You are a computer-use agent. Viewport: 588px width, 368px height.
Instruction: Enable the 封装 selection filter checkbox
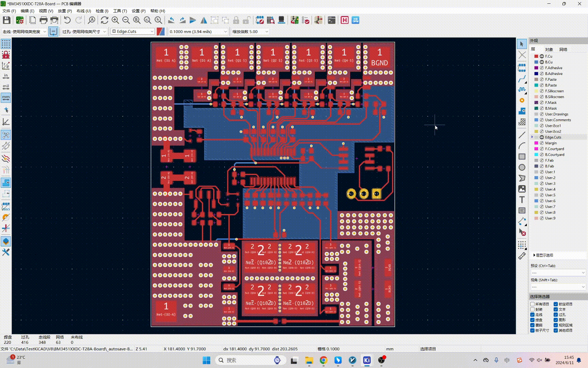533,309
